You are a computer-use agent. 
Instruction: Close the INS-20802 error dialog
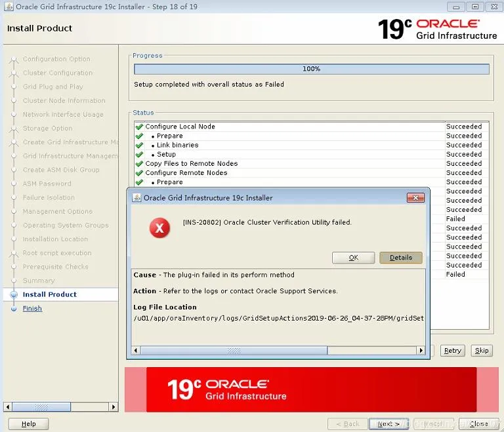click(x=415, y=198)
